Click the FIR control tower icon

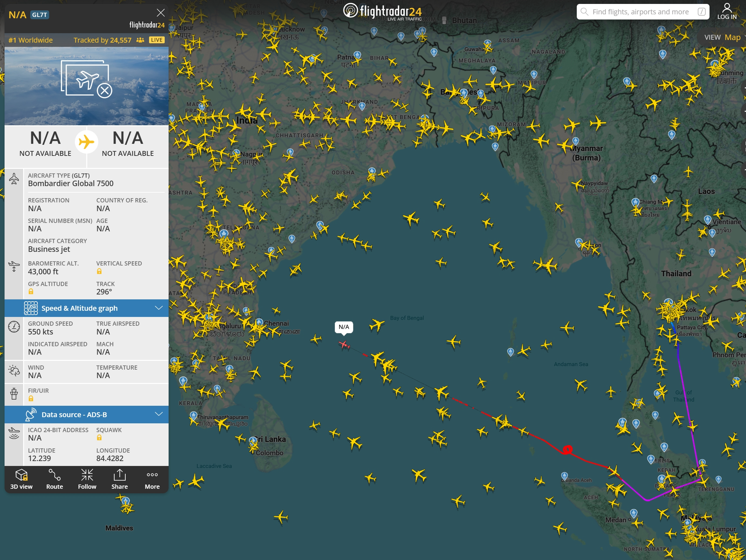14,393
